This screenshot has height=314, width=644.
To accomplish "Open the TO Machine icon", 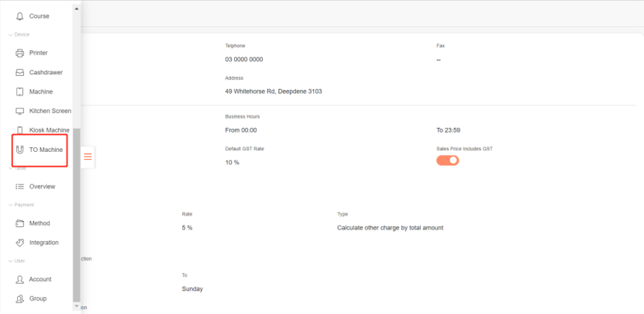I will pyautogui.click(x=20, y=150).
